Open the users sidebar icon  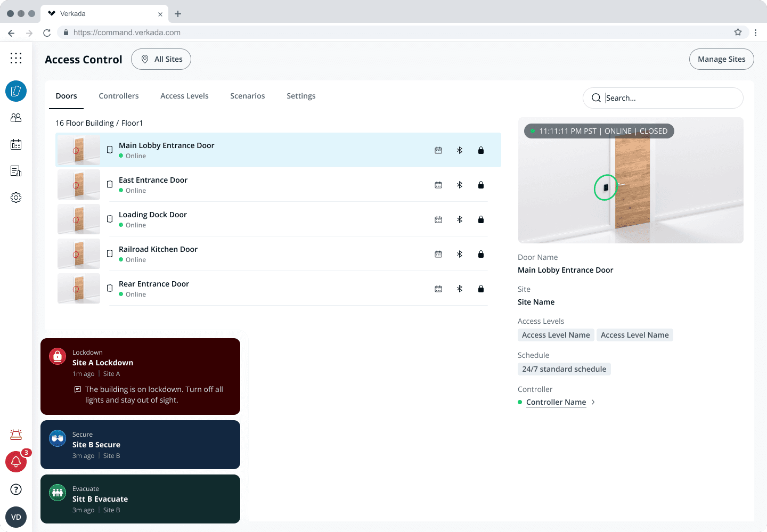click(16, 118)
